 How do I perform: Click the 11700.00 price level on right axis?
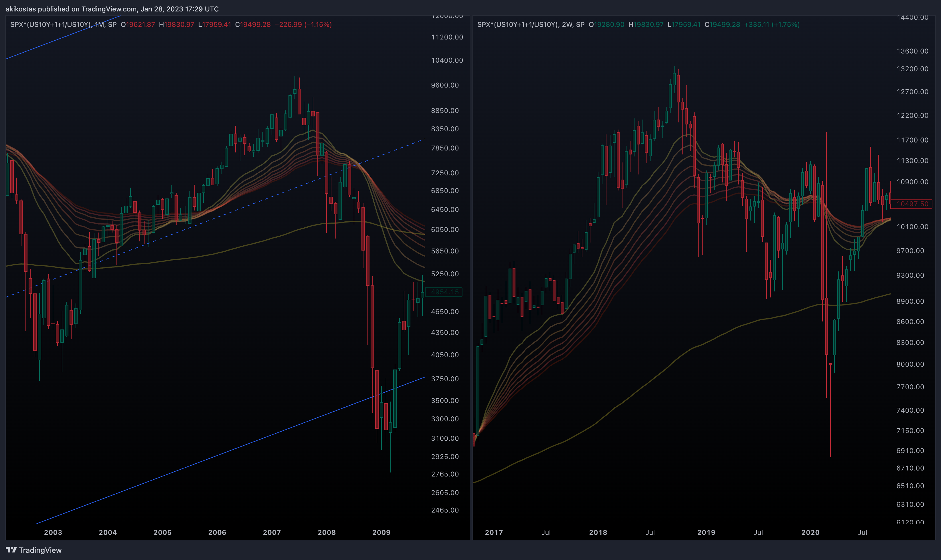(x=912, y=140)
